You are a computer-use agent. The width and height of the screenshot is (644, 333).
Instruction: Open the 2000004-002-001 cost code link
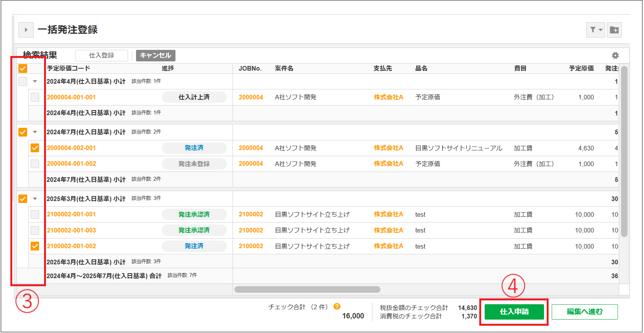(71, 148)
